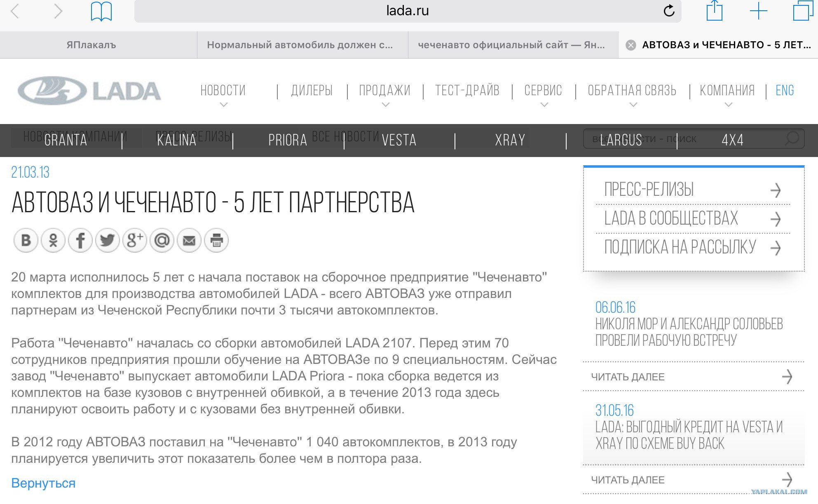Open the ТЕСТ-ДРАЙВ menu item
This screenshot has height=504, width=818.
tap(467, 90)
